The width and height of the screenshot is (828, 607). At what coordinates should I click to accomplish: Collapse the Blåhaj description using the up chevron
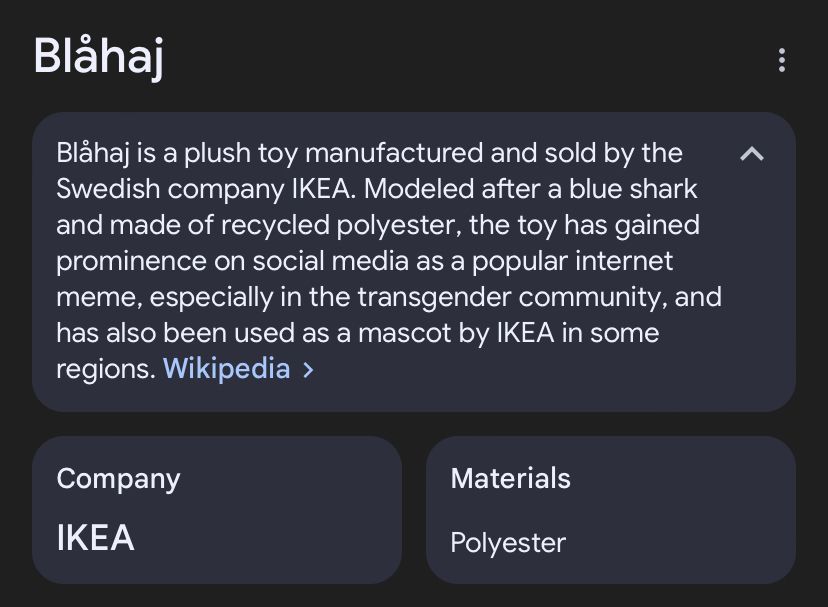[x=752, y=154]
